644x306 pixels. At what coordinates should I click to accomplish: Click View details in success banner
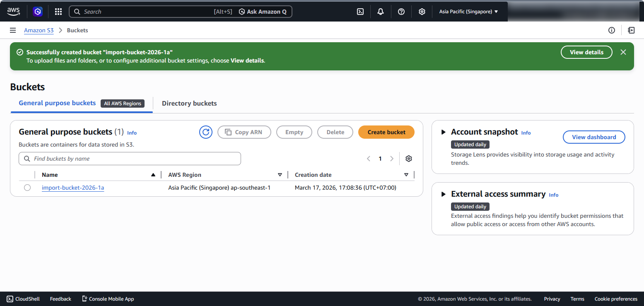(586, 52)
